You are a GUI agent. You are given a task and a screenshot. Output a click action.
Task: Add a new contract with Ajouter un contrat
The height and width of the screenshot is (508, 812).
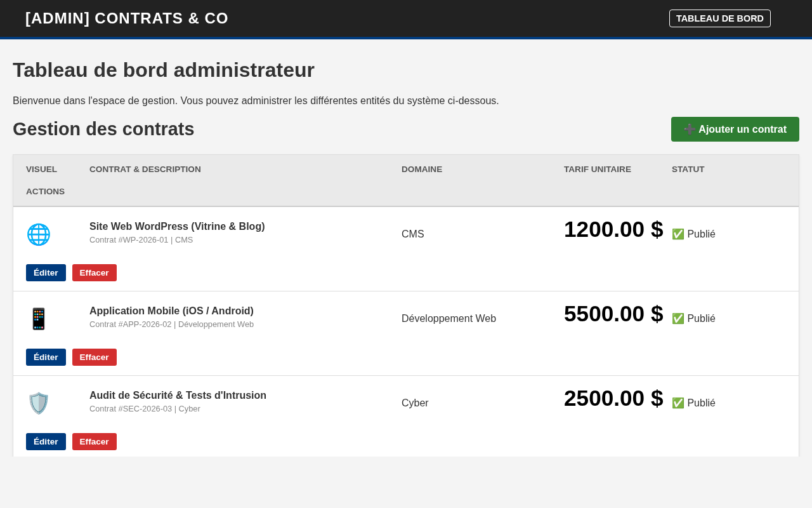point(735,130)
